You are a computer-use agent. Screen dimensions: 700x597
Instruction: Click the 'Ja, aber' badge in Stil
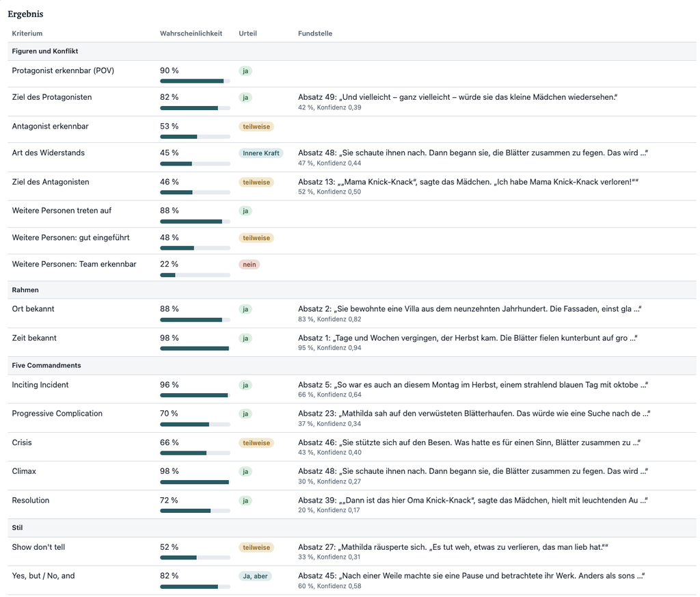pyautogui.click(x=255, y=576)
